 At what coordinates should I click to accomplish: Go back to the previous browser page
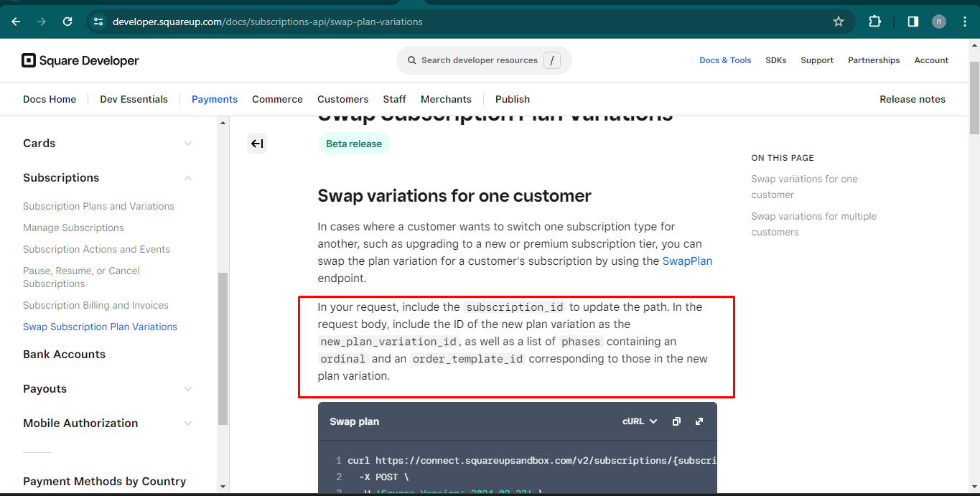pyautogui.click(x=16, y=22)
